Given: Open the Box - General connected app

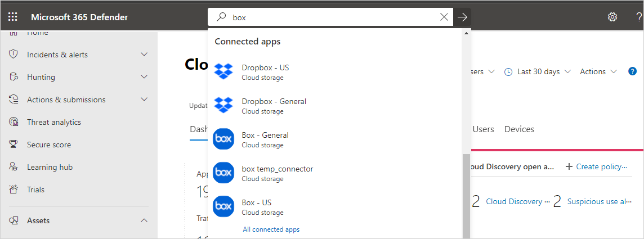Looking at the screenshot, I should pyautogui.click(x=265, y=139).
